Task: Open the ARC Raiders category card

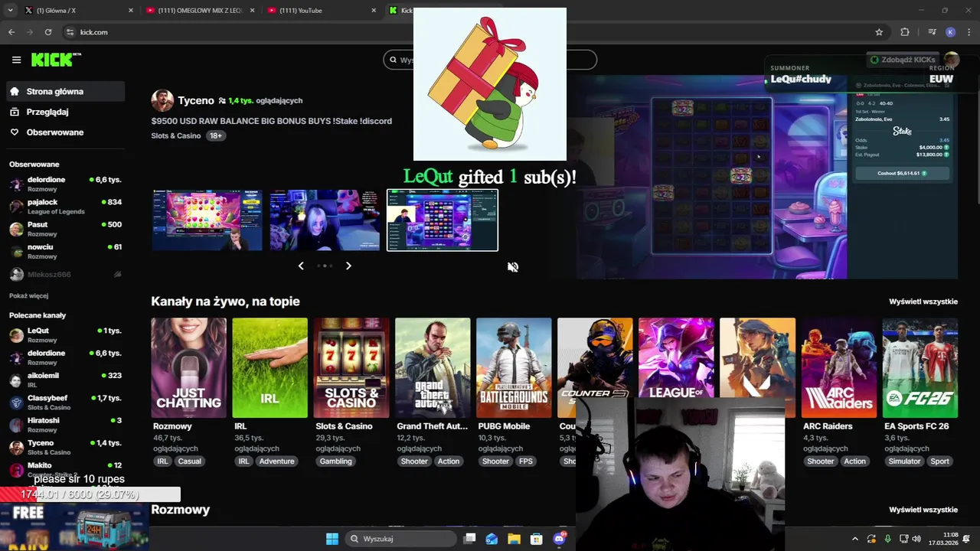Action: tap(838, 367)
